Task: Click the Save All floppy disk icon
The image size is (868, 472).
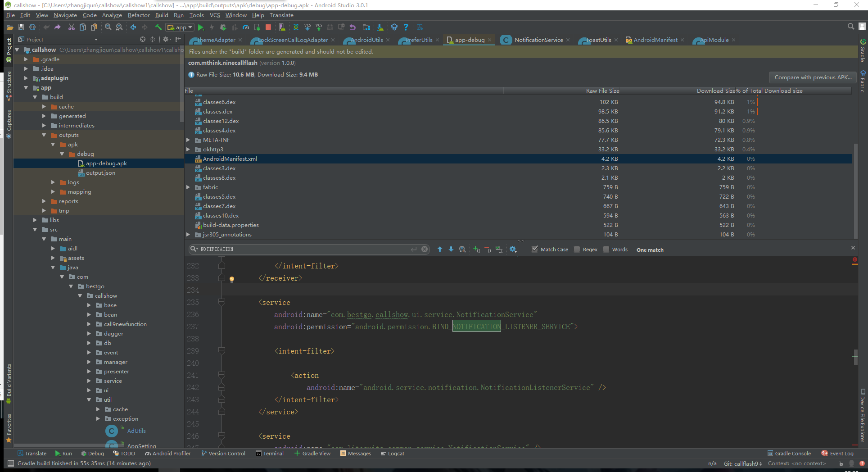Action: pos(21,27)
